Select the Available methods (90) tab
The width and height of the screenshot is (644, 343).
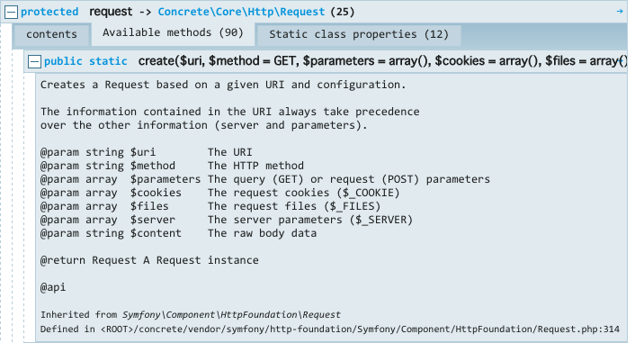coord(173,33)
